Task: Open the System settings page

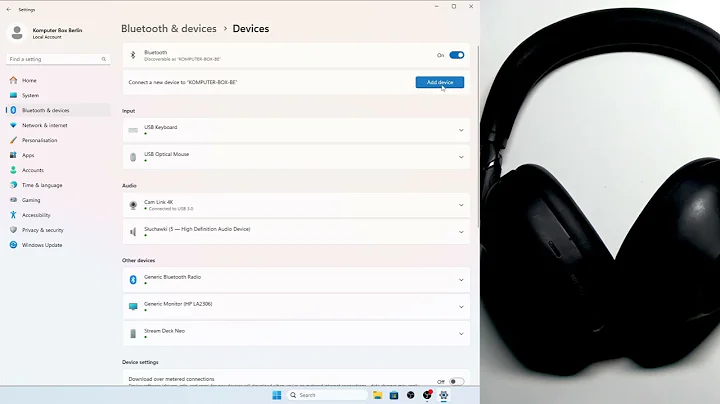Action: 58,95
